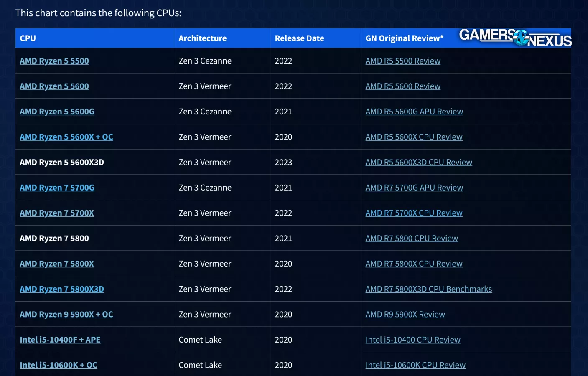Open the Intel i5-10600K + OC link
This screenshot has width=588, height=376.
[x=59, y=365]
